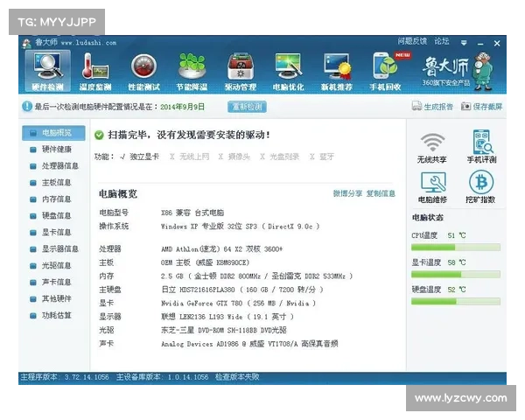The height and width of the screenshot is (420, 525).
Task: Click the blue info icon beside last scan
Action: (27, 107)
